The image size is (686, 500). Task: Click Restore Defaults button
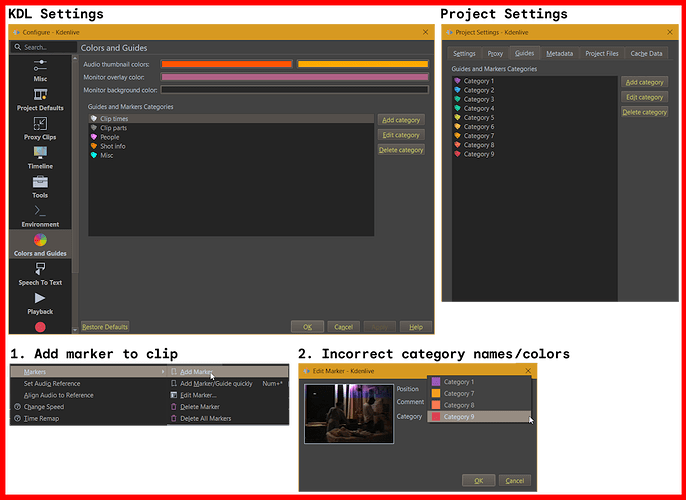105,327
